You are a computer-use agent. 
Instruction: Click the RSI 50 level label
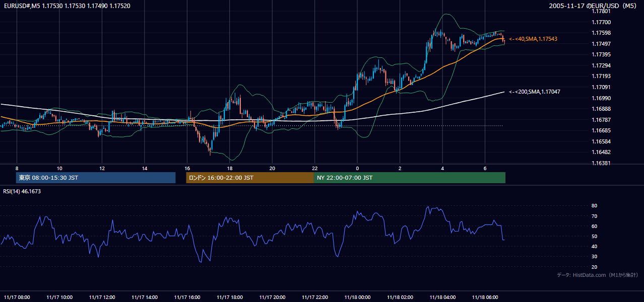click(x=595, y=236)
